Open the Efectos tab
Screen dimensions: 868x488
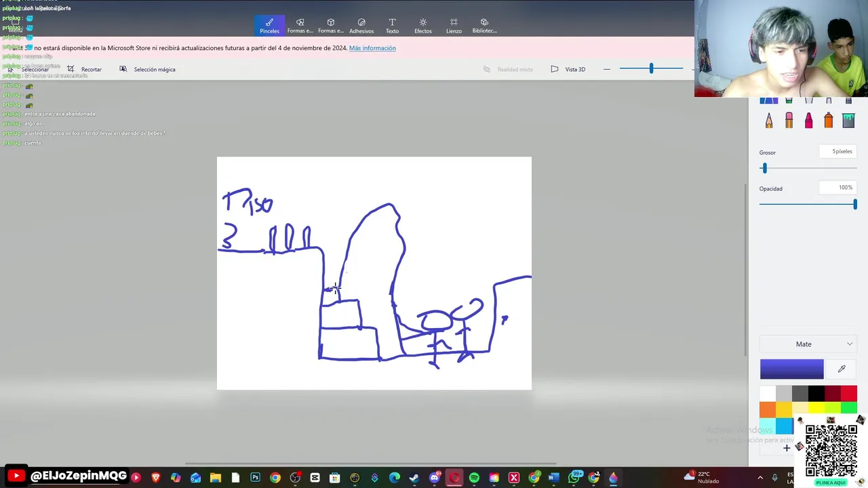[x=423, y=26]
